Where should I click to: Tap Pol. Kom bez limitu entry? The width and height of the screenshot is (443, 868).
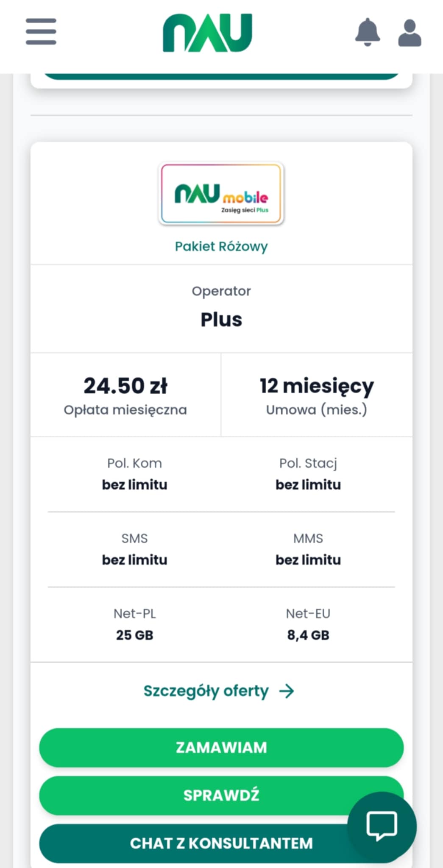[x=134, y=484]
